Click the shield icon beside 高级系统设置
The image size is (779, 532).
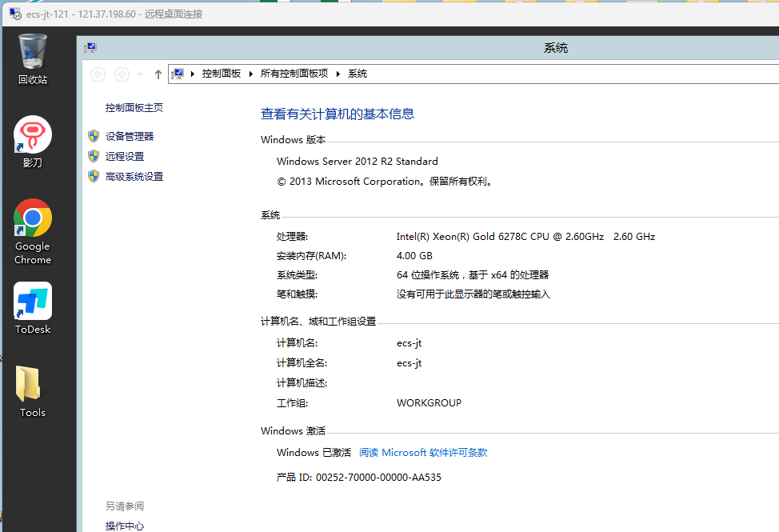94,176
